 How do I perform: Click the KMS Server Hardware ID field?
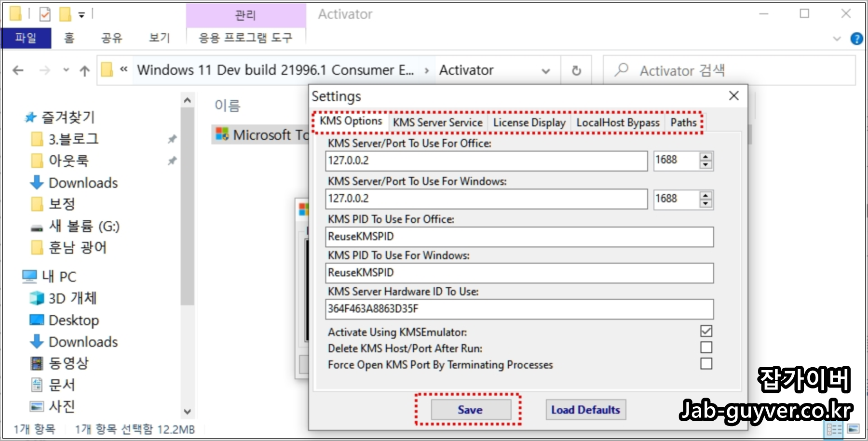pyautogui.click(x=519, y=309)
